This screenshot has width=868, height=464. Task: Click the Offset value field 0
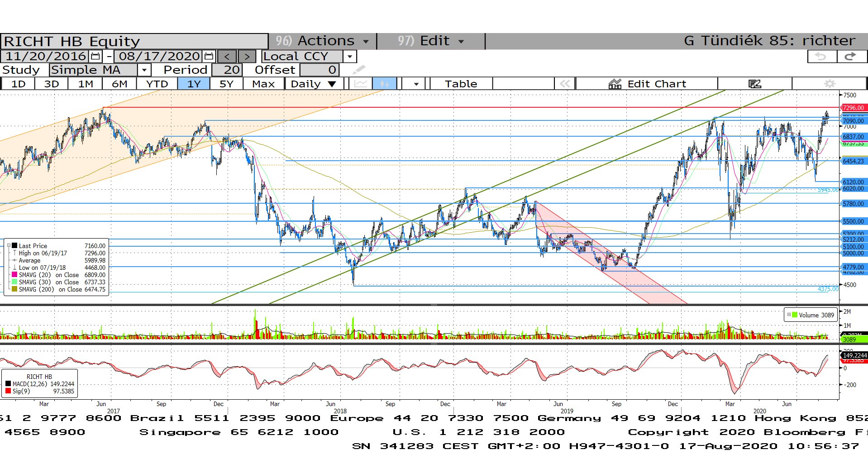320,70
